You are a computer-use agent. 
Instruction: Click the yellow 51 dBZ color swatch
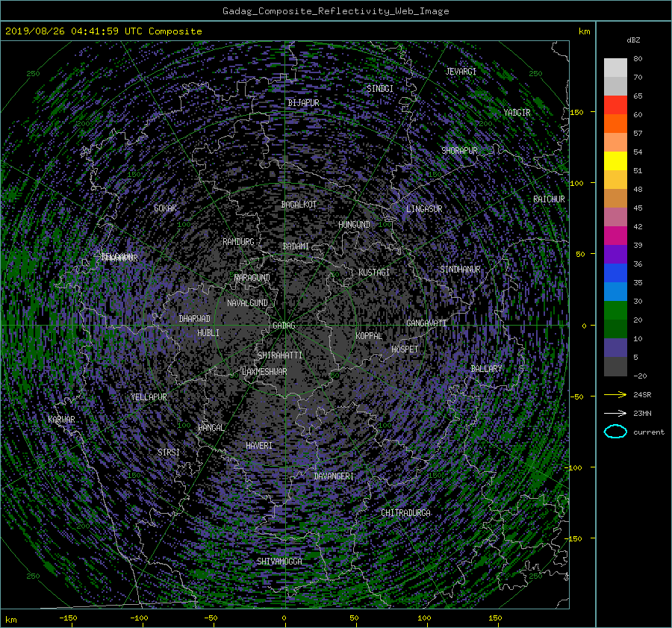(x=615, y=161)
